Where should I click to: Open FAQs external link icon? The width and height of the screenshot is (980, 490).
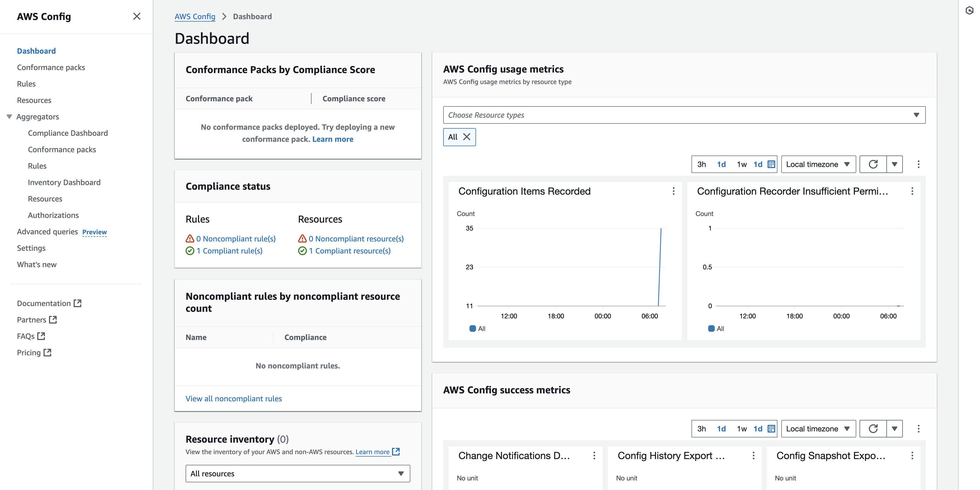click(41, 336)
